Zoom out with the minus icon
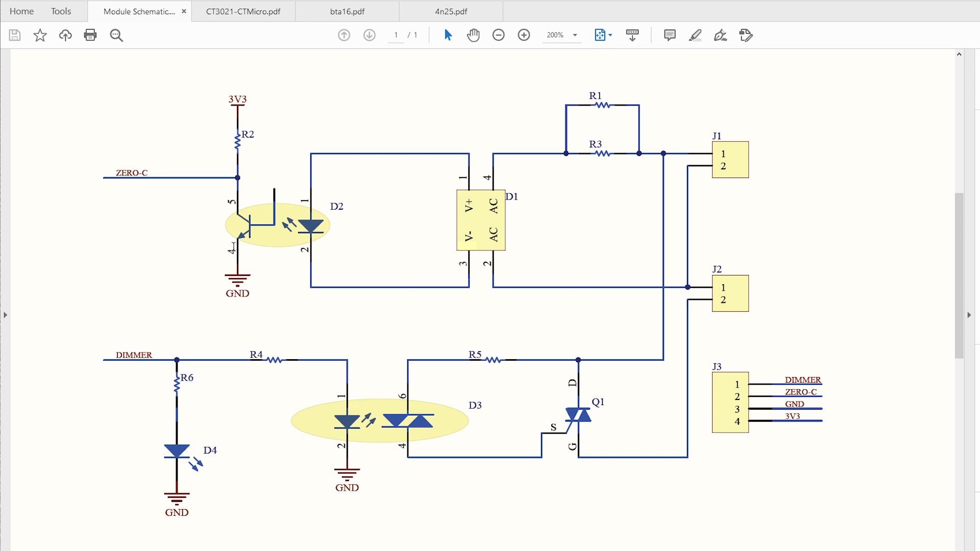980x551 pixels. 499,35
